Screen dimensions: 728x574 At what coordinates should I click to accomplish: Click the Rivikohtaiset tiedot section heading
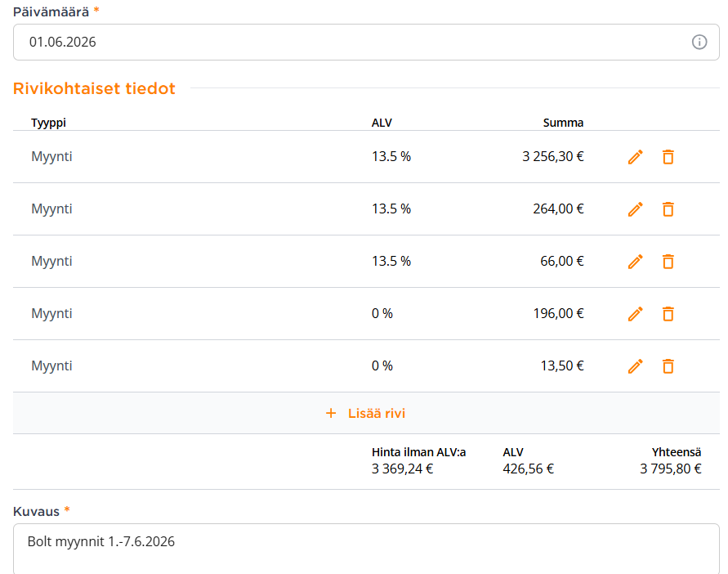tap(94, 88)
